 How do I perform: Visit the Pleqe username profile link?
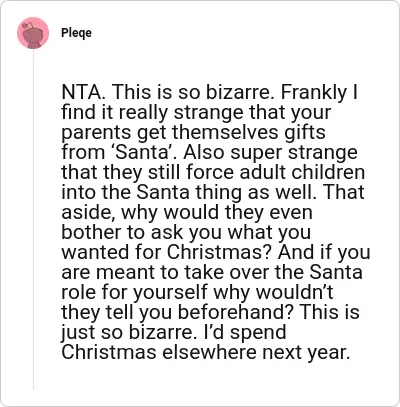click(76, 33)
